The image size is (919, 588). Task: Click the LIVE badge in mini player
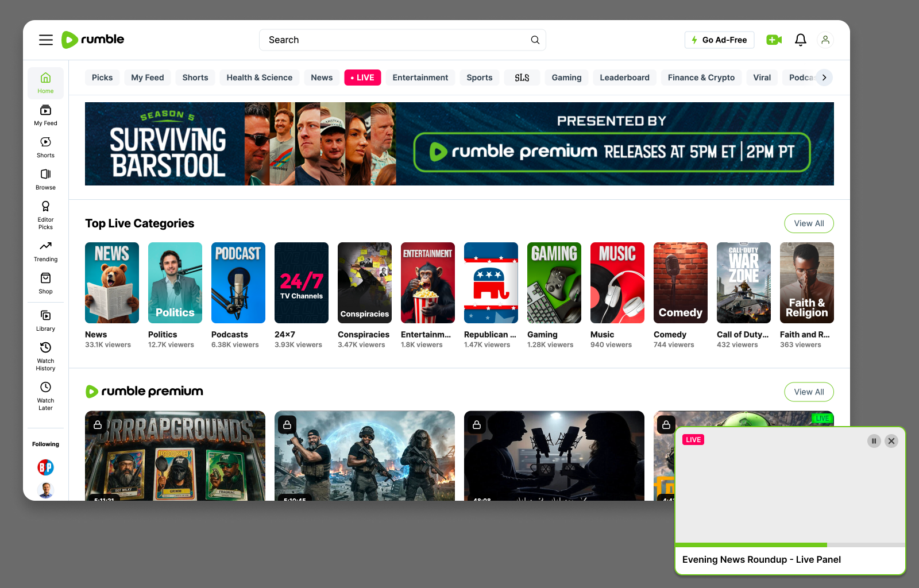pos(693,440)
